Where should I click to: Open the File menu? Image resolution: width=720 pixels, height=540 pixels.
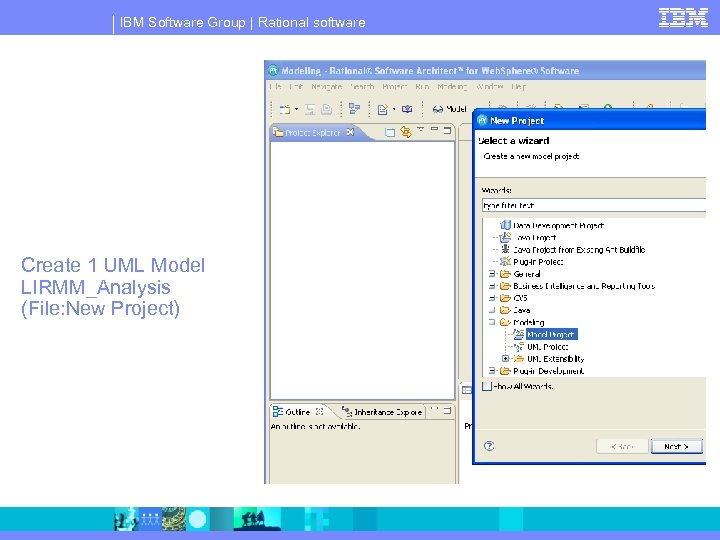(x=276, y=86)
